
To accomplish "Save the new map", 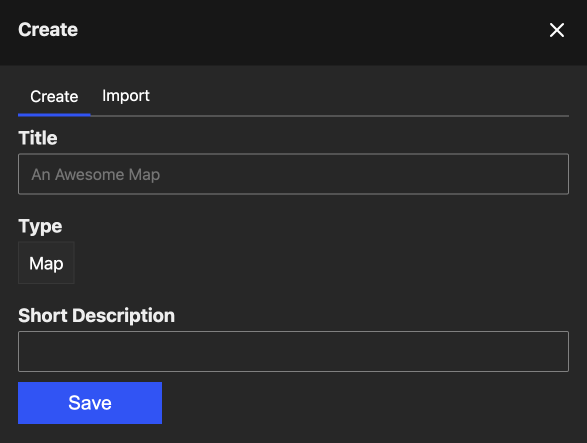I will point(90,403).
